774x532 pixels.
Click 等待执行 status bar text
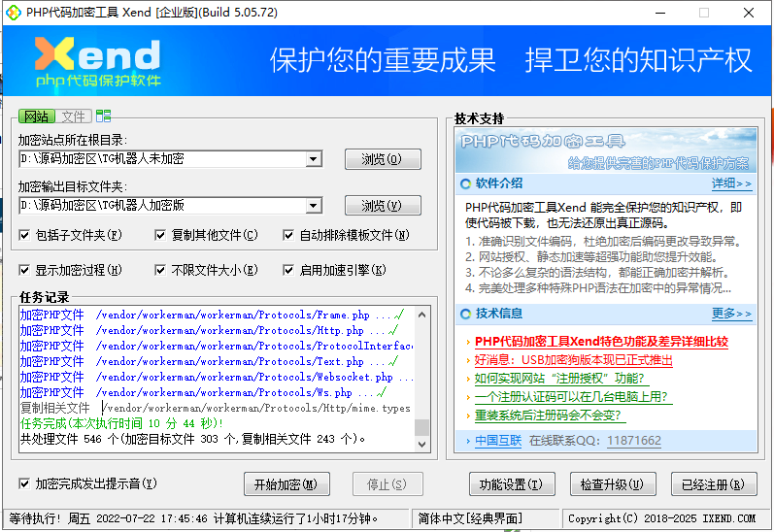coord(193,518)
